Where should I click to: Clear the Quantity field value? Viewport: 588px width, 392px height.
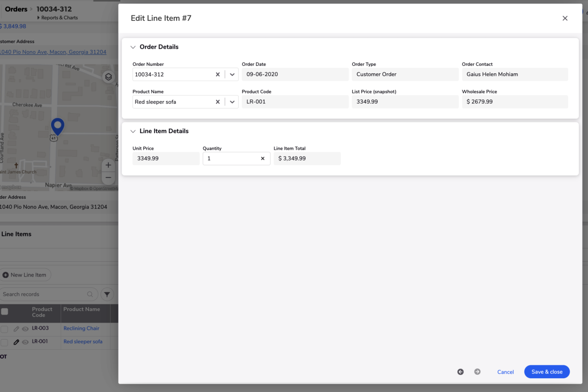coord(262,158)
